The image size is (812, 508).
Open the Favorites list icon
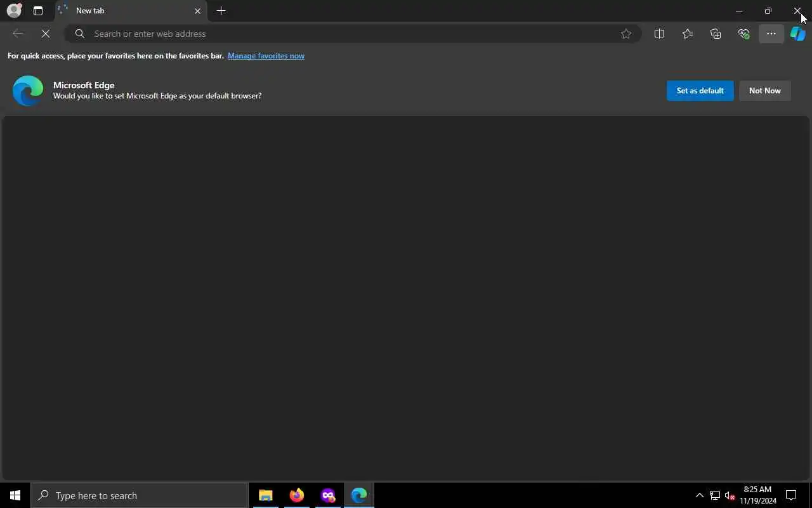pyautogui.click(x=688, y=34)
